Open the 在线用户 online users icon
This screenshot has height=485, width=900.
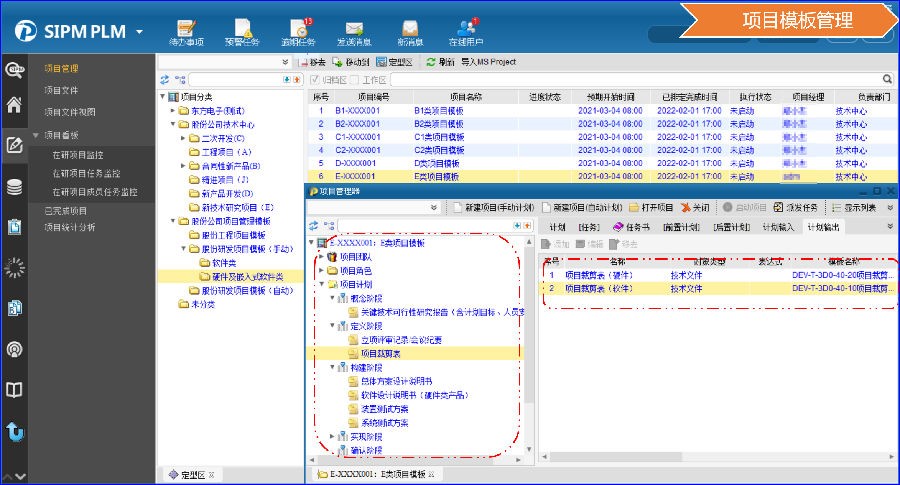click(x=466, y=31)
